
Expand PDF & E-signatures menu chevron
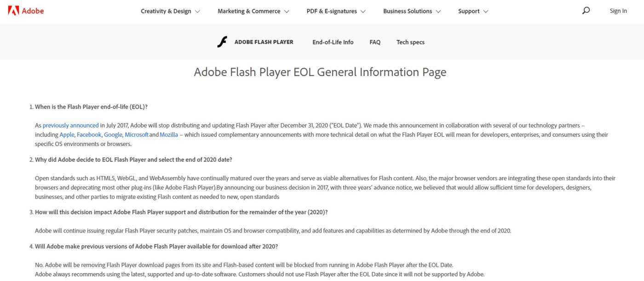[x=363, y=12]
